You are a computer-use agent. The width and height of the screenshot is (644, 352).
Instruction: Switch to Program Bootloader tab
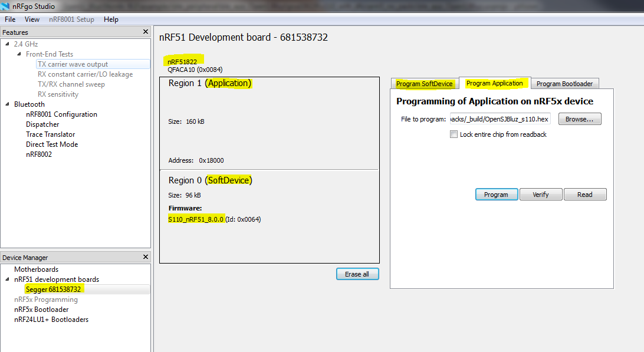[x=565, y=83]
